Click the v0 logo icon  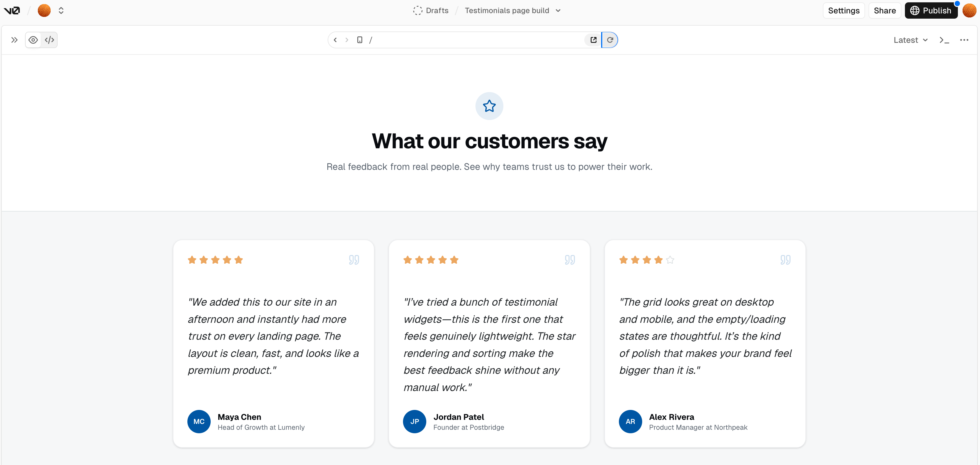tap(12, 10)
